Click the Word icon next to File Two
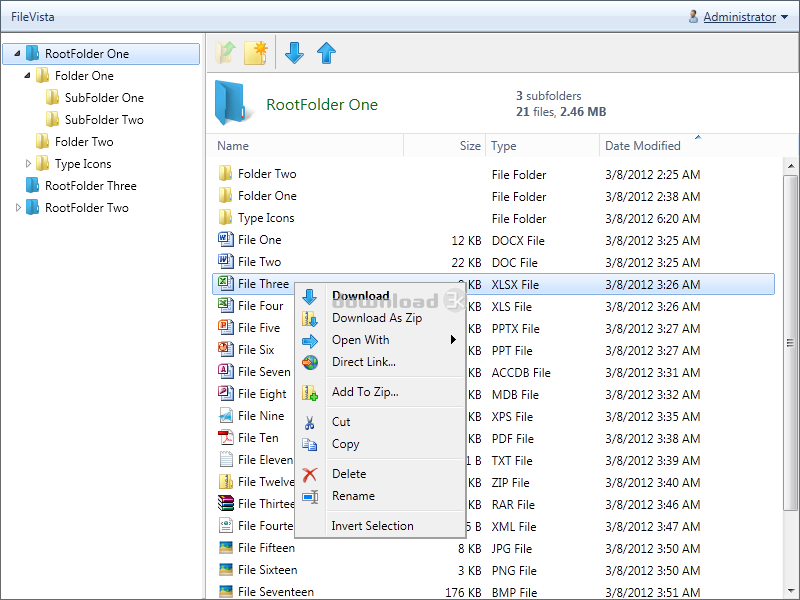This screenshot has width=800, height=600. 226,261
